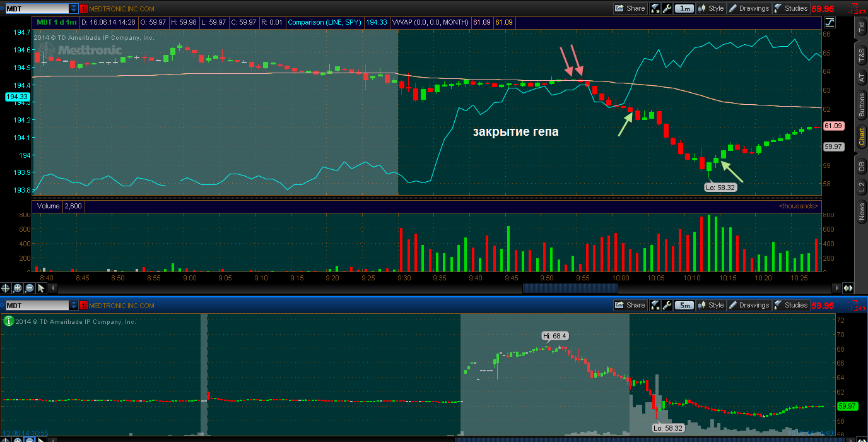Click the zoom in magnifier icon

click(18, 288)
